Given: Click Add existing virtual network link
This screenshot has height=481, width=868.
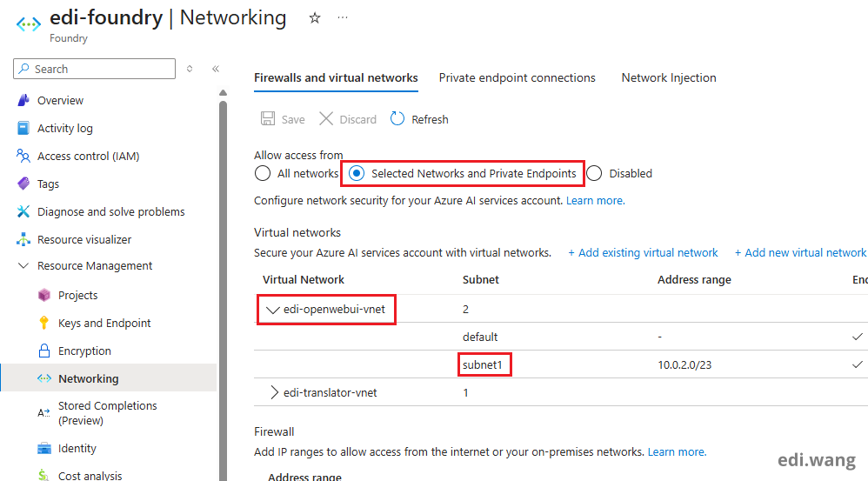Looking at the screenshot, I should pos(643,252).
